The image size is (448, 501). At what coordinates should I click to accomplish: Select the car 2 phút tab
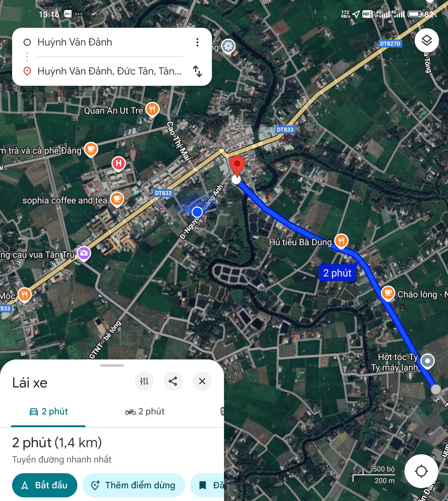[x=49, y=411]
